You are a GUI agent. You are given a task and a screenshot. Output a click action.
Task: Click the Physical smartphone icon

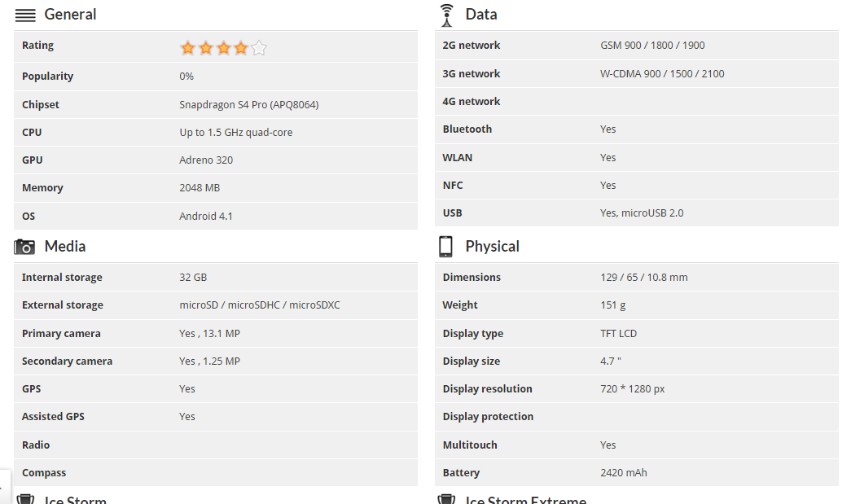point(445,246)
